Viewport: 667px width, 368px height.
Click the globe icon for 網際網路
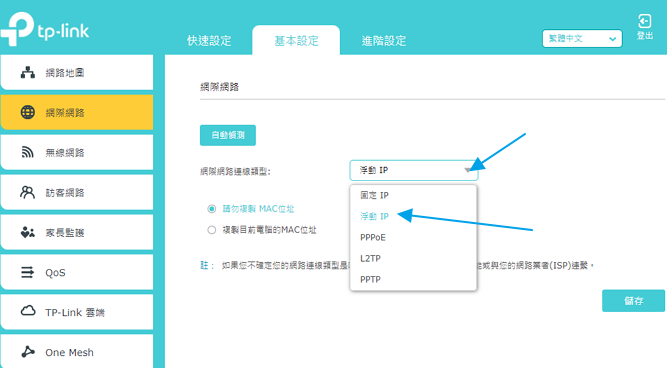28,112
